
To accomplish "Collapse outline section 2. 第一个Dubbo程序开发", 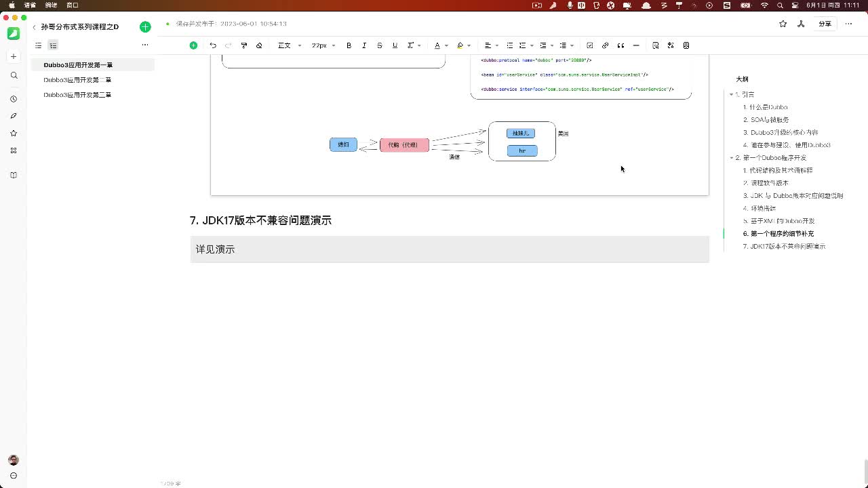I will click(732, 158).
